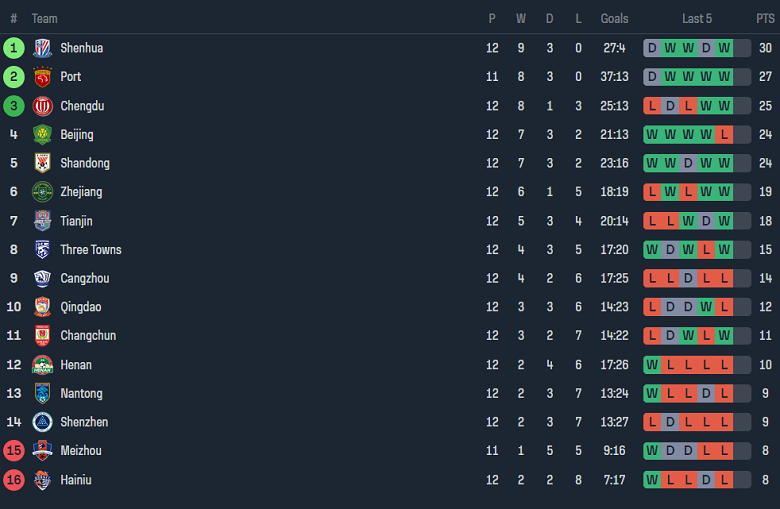Click the red position 16 badge
The image size is (780, 509).
pos(14,480)
